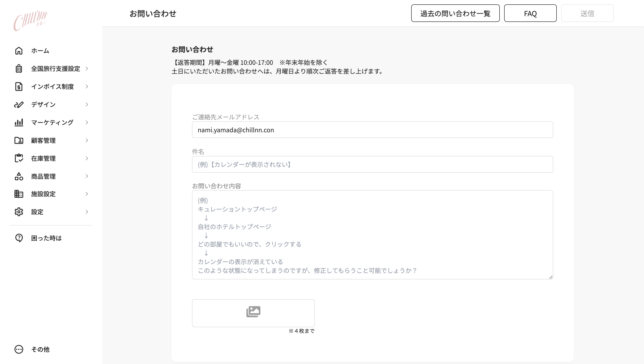The width and height of the screenshot is (644, 364).
Task: Click the 在庫管理 clipboard icon
Action: point(19,158)
